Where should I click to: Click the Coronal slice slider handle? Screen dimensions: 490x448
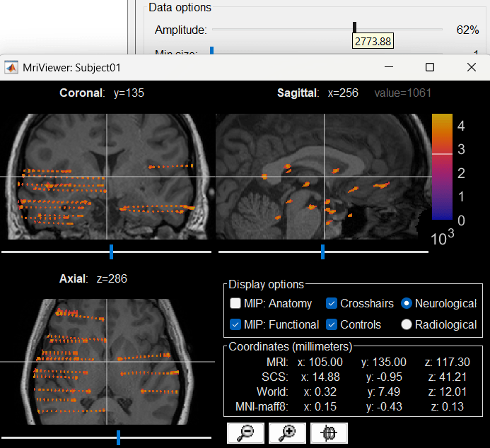111,252
